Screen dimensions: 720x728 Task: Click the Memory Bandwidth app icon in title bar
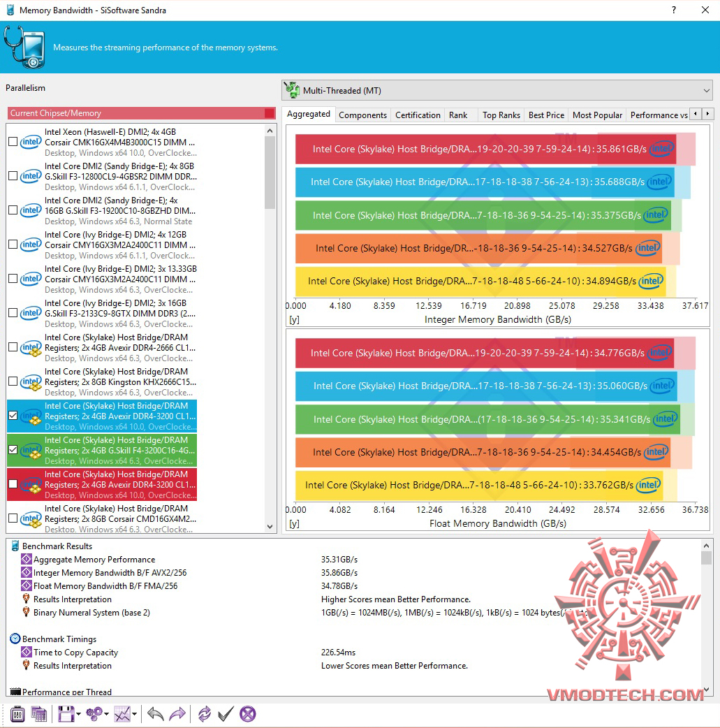click(x=10, y=10)
